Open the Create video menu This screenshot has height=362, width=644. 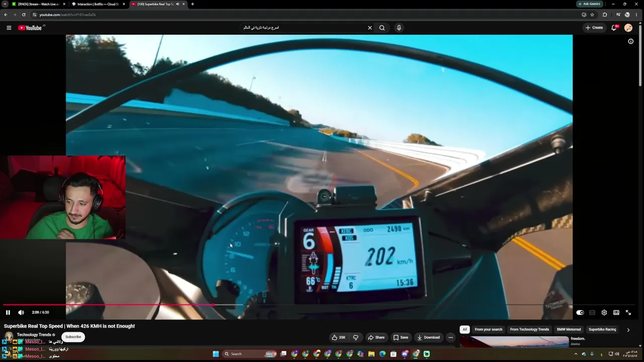coord(594,28)
